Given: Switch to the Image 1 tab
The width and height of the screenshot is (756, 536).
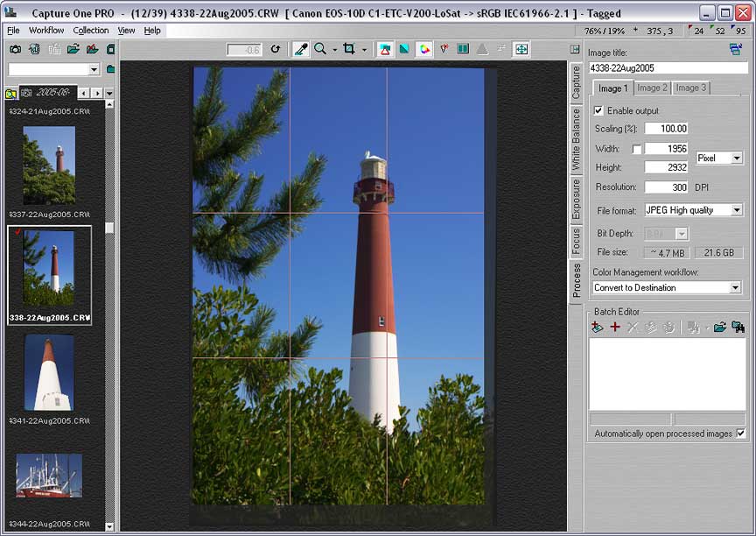Looking at the screenshot, I should point(612,88).
